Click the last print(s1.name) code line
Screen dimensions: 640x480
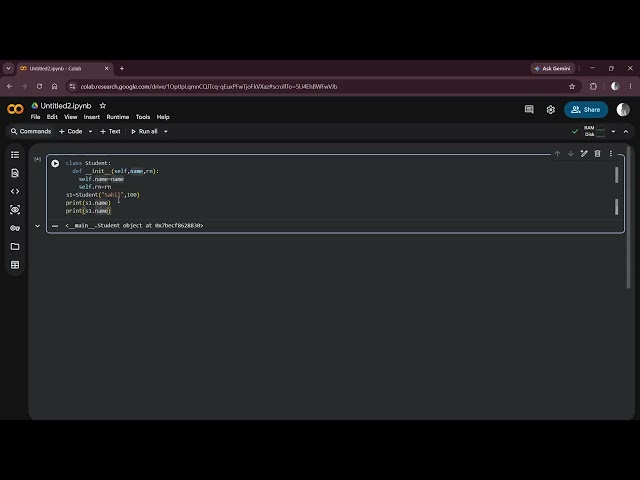[x=88, y=211]
